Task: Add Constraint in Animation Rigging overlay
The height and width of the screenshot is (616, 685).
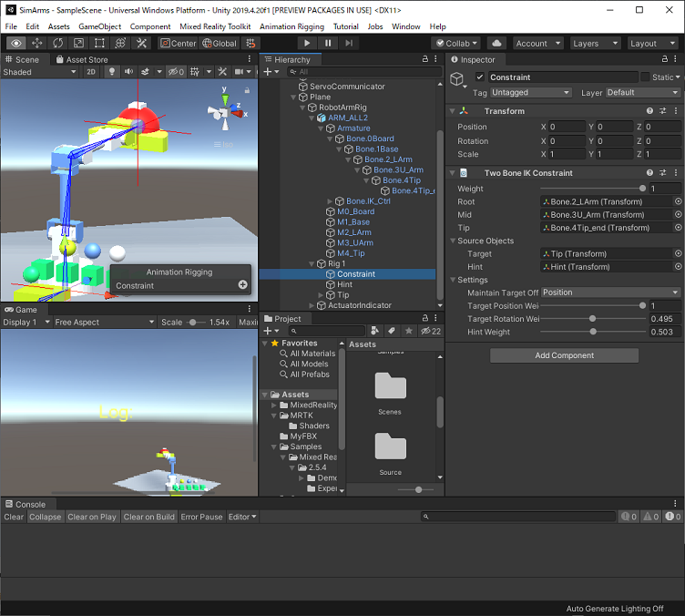Action: click(243, 285)
